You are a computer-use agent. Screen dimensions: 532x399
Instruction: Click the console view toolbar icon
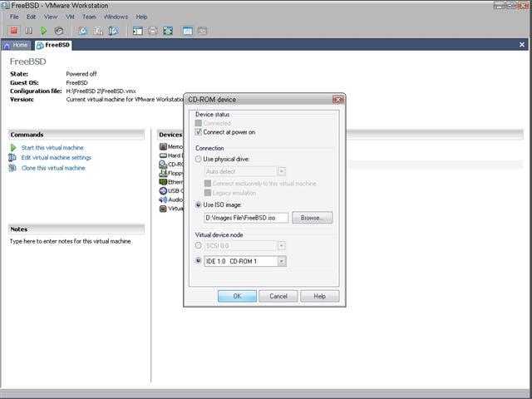tap(188, 31)
